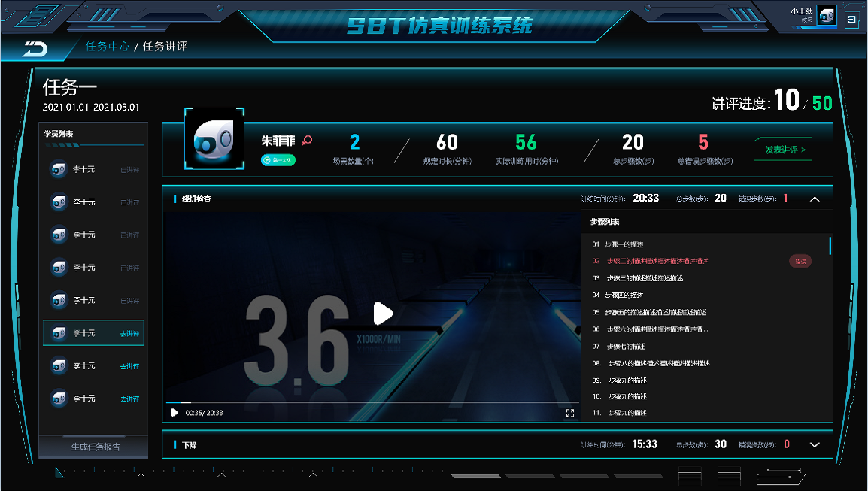The height and width of the screenshot is (491, 868).
Task: Click the logout icon in the top-right corner
Action: click(851, 20)
